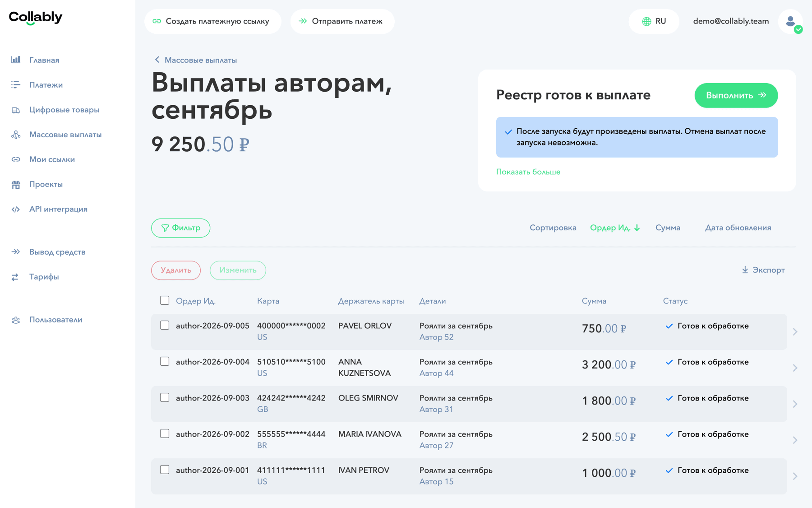The image size is (812, 508).
Task: Check the box for author-2026-09-004
Action: click(x=165, y=361)
